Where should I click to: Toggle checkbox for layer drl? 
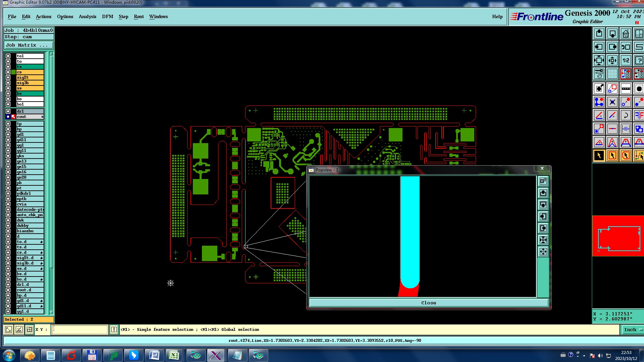(x=8, y=111)
